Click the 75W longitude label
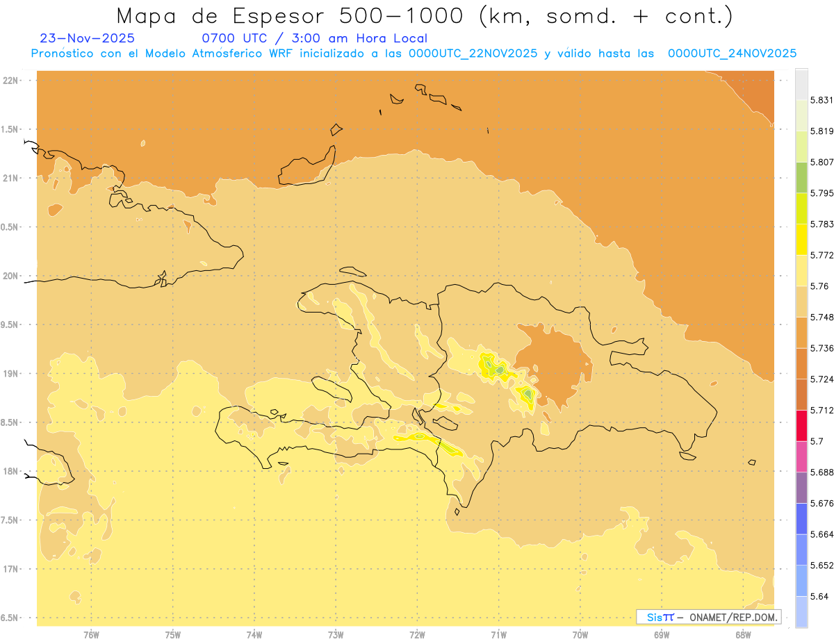This screenshot has height=644, width=834. point(173,635)
